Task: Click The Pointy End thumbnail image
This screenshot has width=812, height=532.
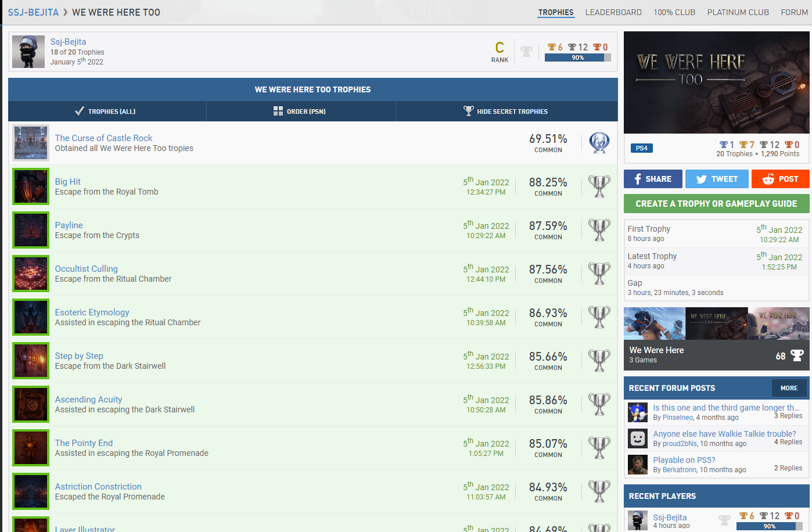Action: pyautogui.click(x=31, y=448)
